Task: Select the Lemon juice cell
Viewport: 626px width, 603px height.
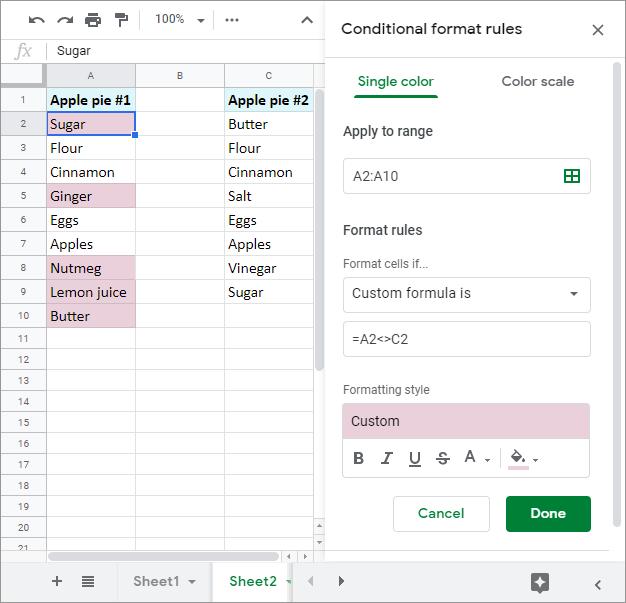Action: (91, 292)
